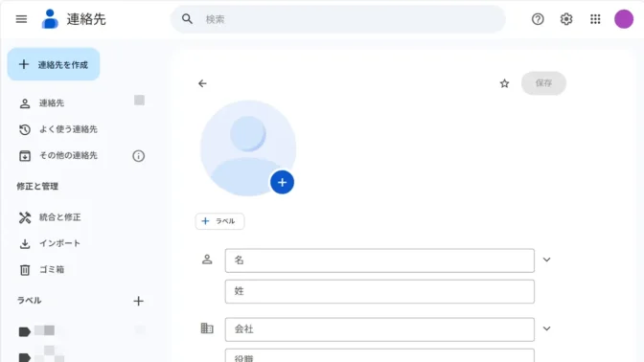Click the 連絡先を作成 button

point(54,64)
